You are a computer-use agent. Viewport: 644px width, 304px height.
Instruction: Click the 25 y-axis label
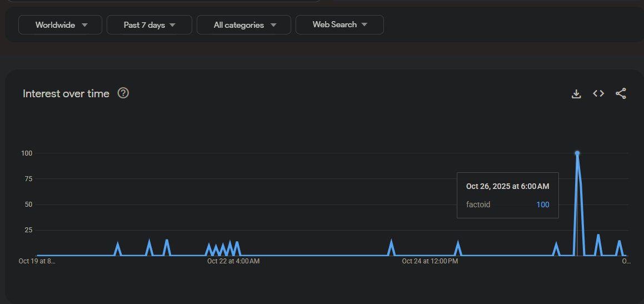point(28,230)
